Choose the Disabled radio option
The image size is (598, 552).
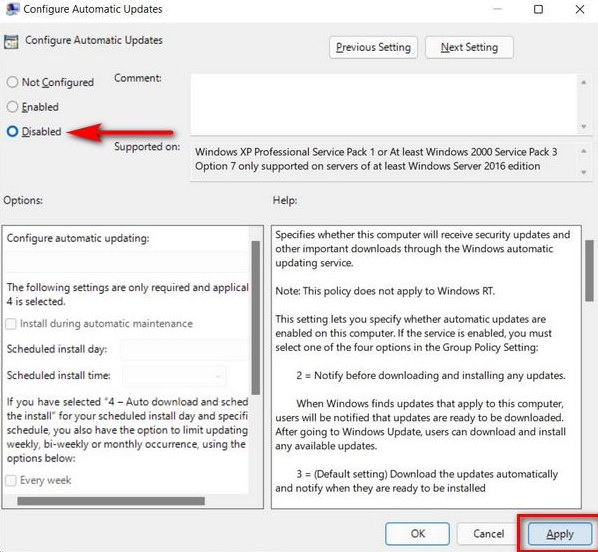coord(12,132)
